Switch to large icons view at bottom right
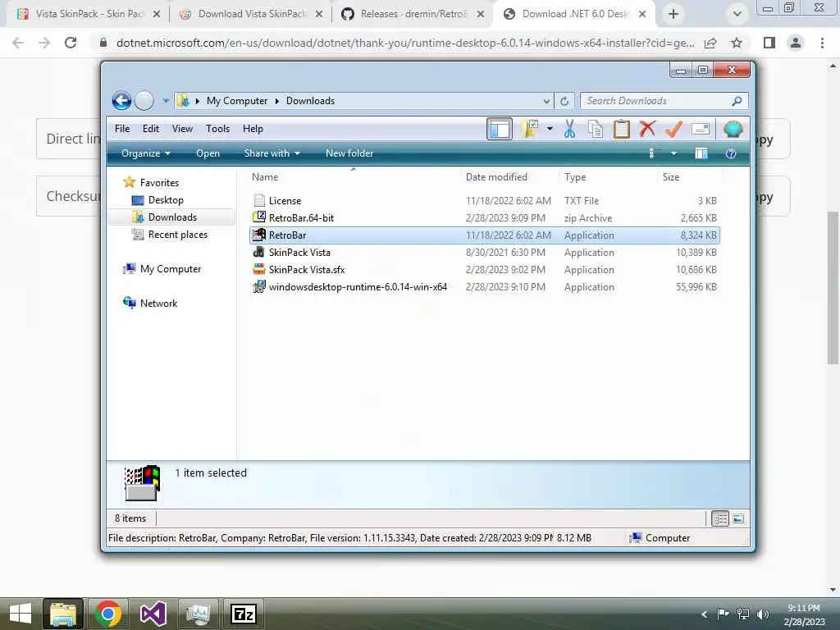The height and width of the screenshot is (630, 840). click(738, 518)
